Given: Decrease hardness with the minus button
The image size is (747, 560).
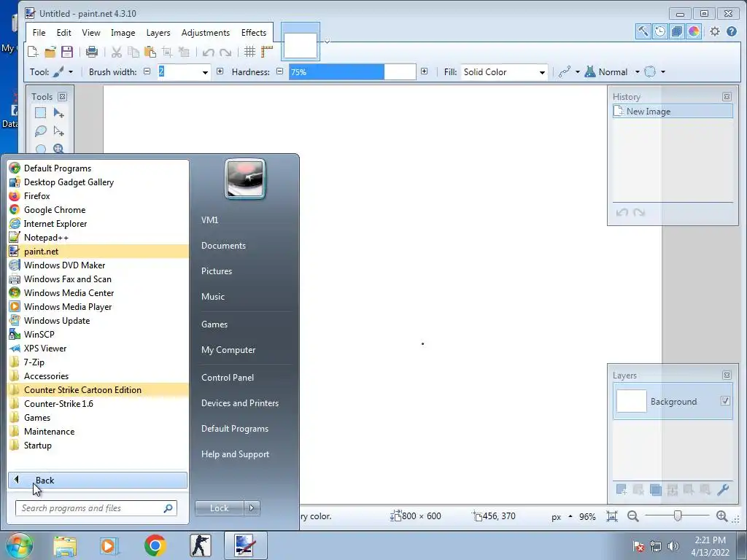Looking at the screenshot, I should click(279, 71).
